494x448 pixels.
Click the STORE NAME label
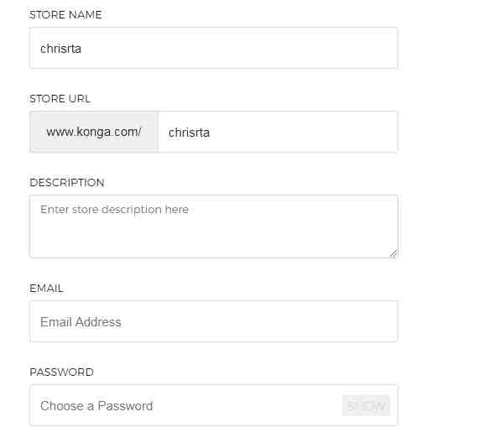tap(65, 15)
